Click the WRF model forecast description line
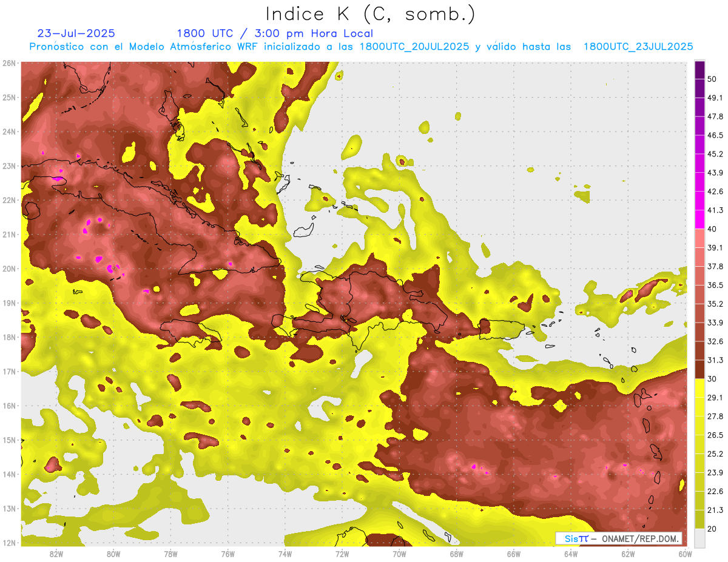Viewport: 728px width, 562px height. coord(361,47)
